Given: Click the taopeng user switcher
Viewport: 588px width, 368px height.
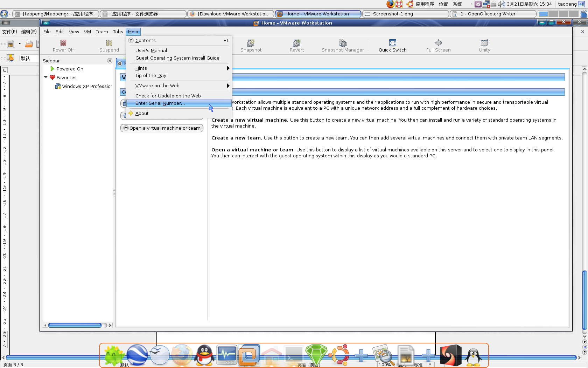Looking at the screenshot, I should coord(567,4).
